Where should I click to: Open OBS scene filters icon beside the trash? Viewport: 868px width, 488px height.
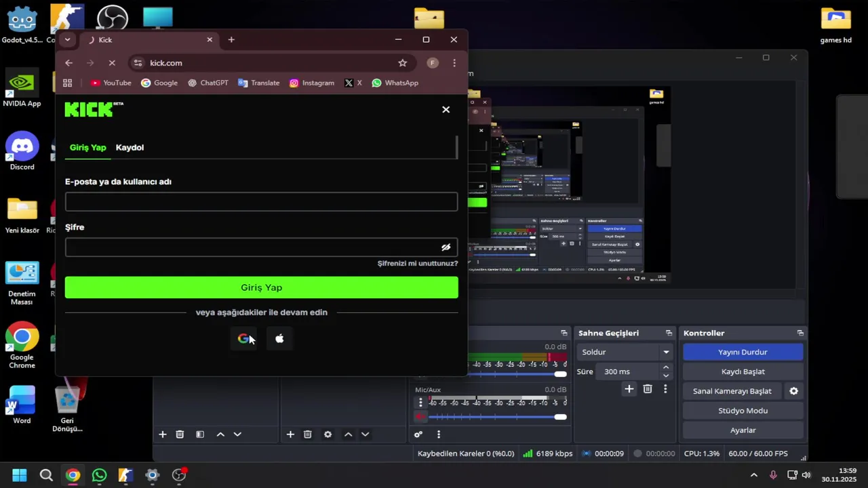point(200,434)
